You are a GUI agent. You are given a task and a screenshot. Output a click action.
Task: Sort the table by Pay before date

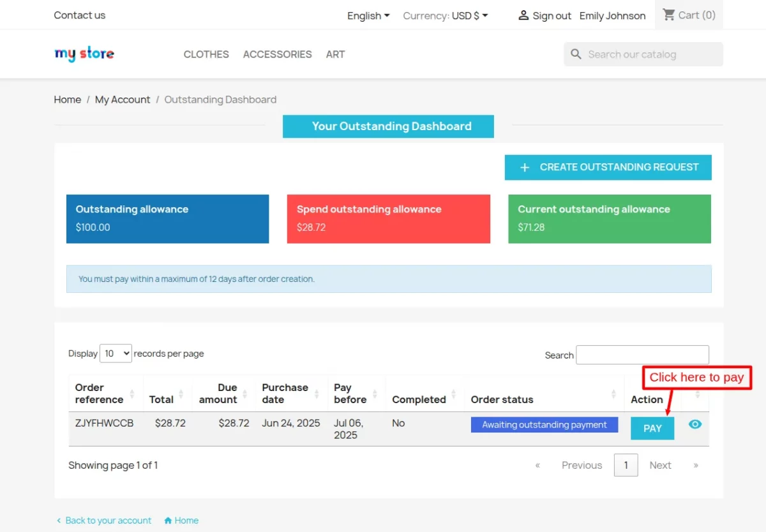375,394
